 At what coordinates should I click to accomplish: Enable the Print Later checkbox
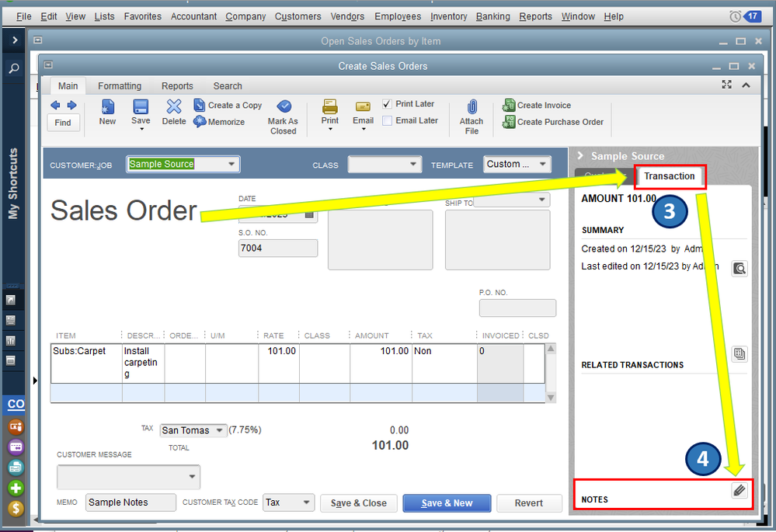point(388,104)
